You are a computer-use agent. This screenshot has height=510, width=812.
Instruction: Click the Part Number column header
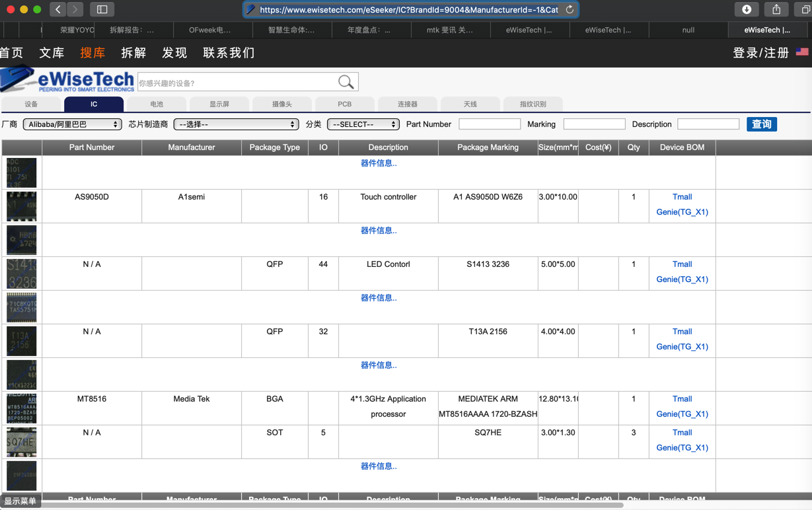92,147
